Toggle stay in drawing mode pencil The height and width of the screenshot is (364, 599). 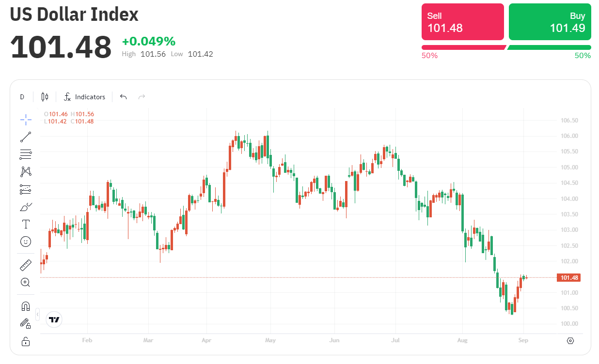coord(26,323)
